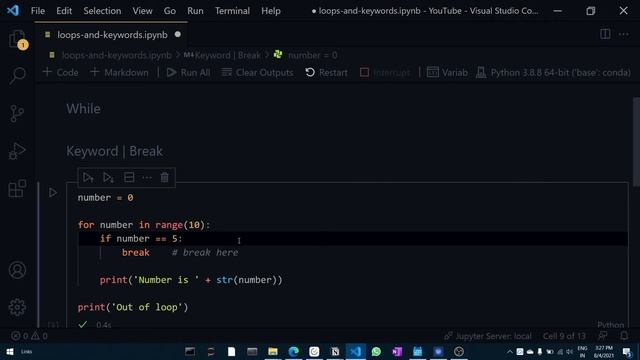Open the Manage gear icon
The width and height of the screenshot is (640, 360).
coord(17,307)
